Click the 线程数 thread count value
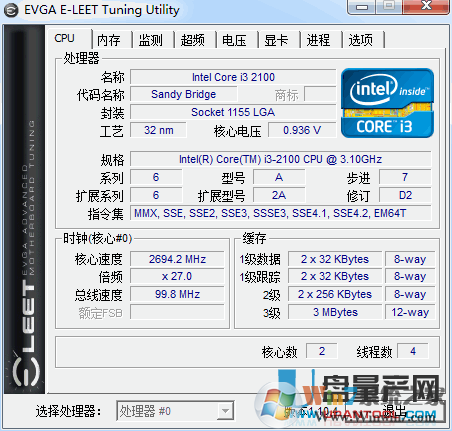This screenshot has width=452, height=431. [413, 351]
